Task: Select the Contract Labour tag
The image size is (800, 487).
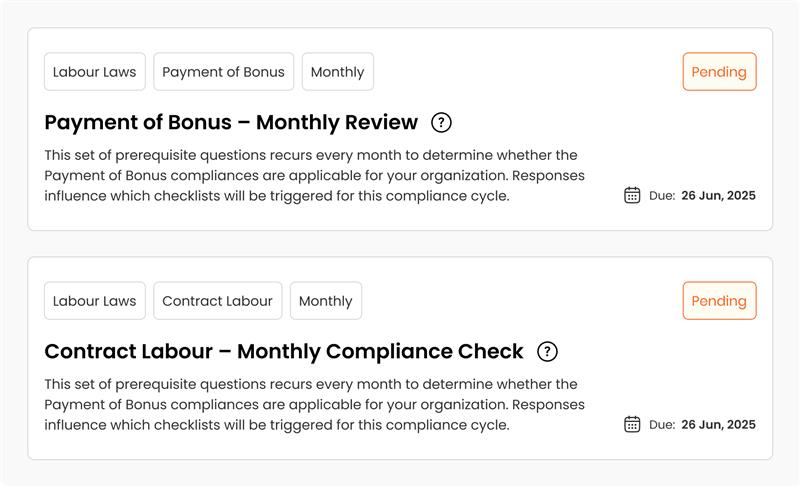Action: point(217,301)
